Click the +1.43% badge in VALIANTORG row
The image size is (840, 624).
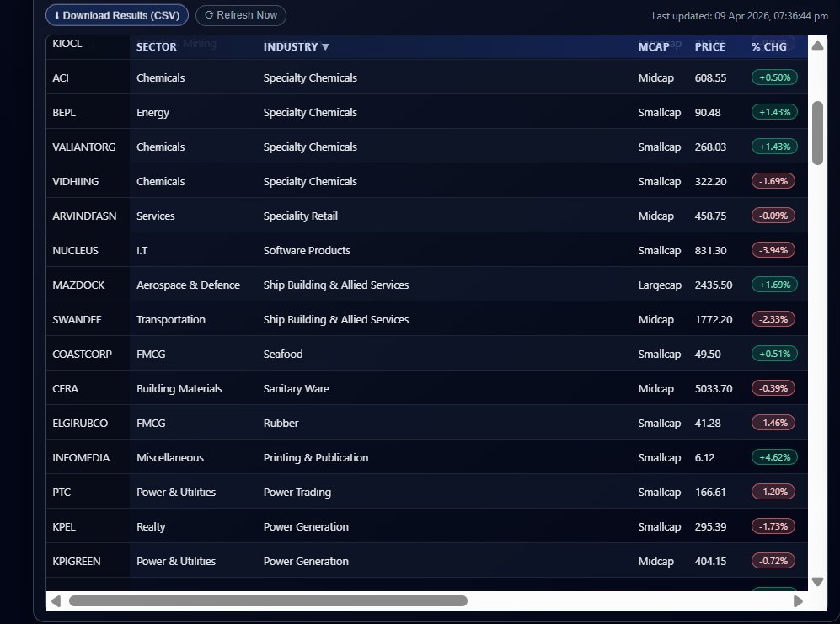click(x=774, y=147)
